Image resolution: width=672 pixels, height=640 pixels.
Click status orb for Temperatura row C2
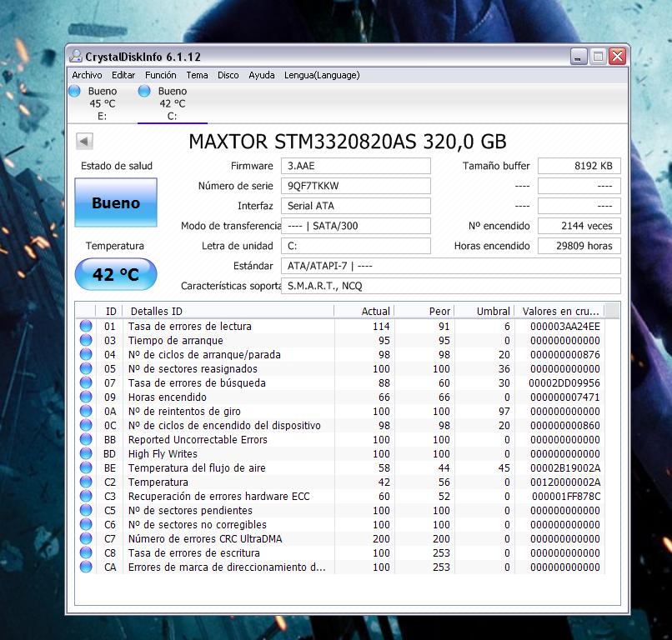tap(86, 482)
